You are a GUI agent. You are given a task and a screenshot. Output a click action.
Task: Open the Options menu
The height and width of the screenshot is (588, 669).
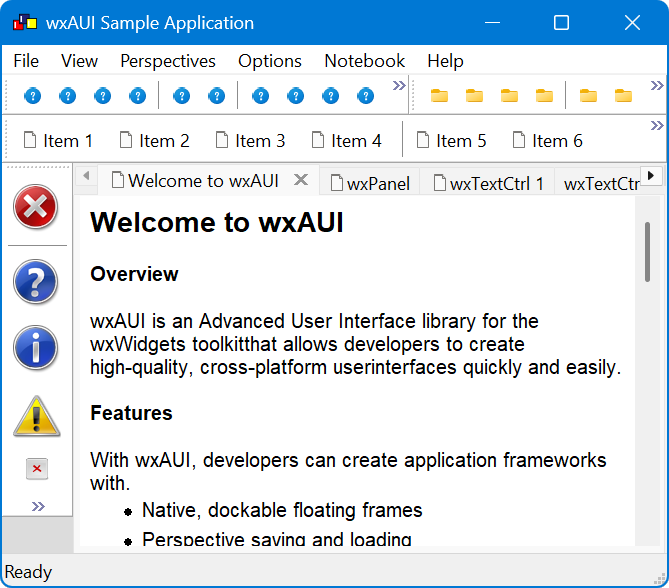pyautogui.click(x=270, y=61)
